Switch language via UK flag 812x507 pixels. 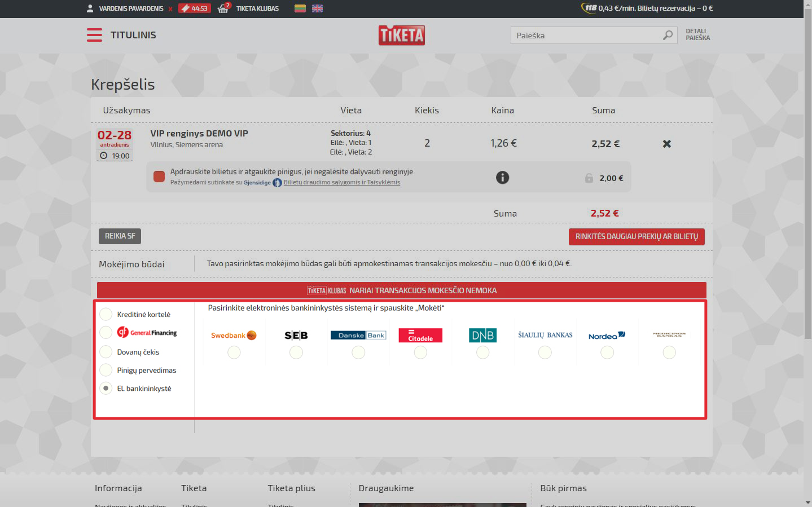pos(317,8)
